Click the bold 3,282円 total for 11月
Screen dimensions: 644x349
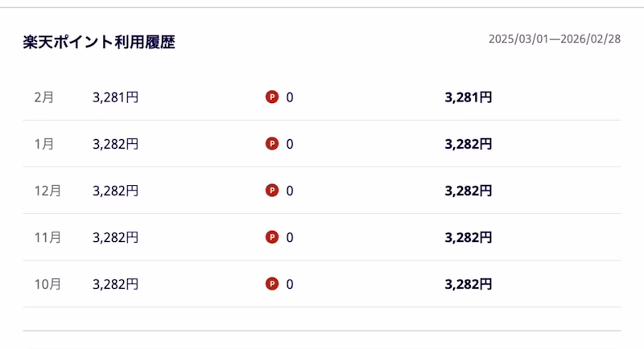point(468,237)
